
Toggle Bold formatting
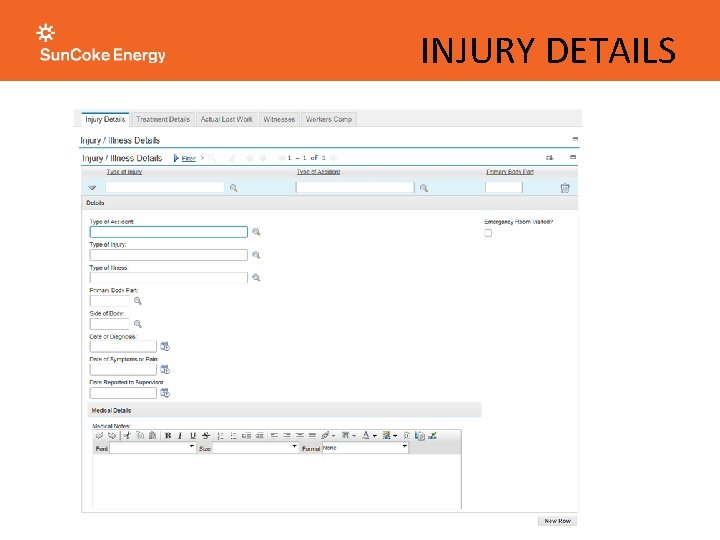click(168, 435)
